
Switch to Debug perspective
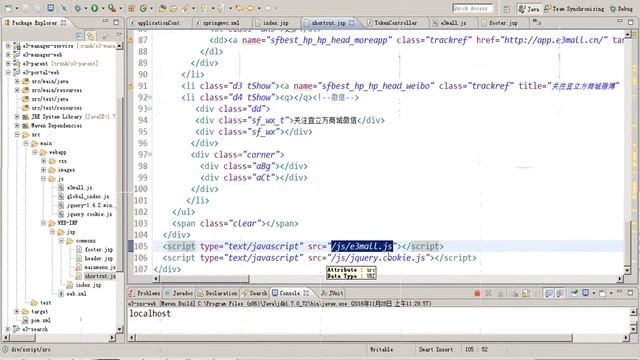621,9
